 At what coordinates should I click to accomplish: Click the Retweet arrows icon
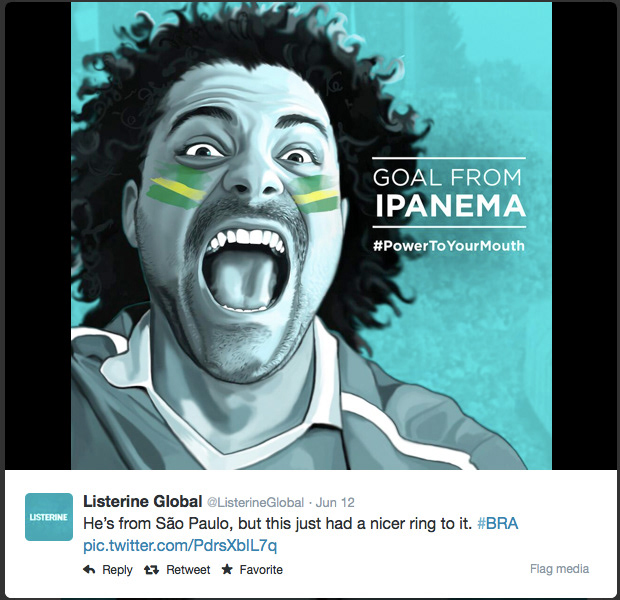click(151, 570)
